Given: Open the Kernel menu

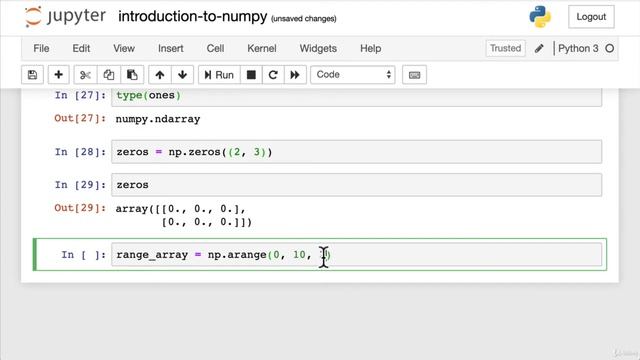Looking at the screenshot, I should tap(262, 48).
